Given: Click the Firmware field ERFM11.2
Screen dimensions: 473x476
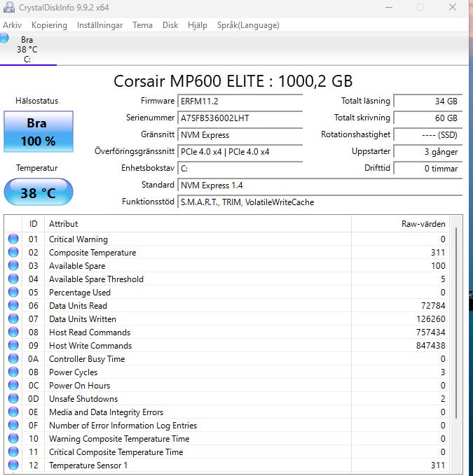Looking at the screenshot, I should point(240,101).
